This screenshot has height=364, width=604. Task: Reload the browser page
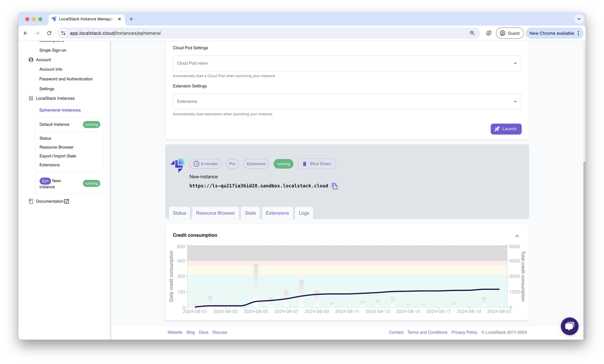tap(49, 33)
